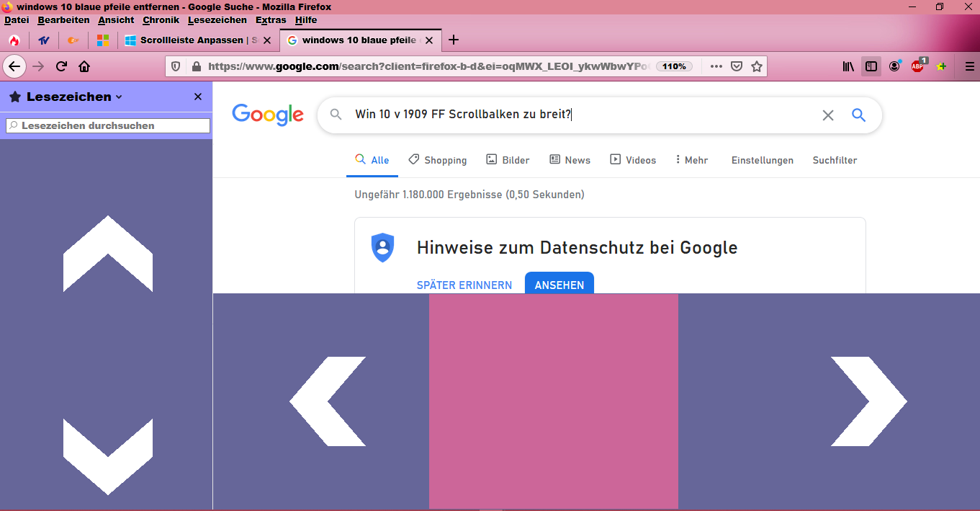Click the ANSEHEN button
Viewport: 980px width, 511px height.
click(559, 285)
